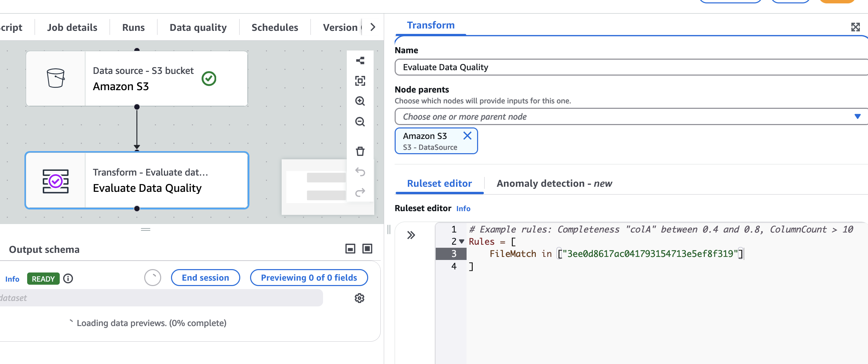
Task: Toggle expanded Output schema view
Action: click(x=367, y=248)
